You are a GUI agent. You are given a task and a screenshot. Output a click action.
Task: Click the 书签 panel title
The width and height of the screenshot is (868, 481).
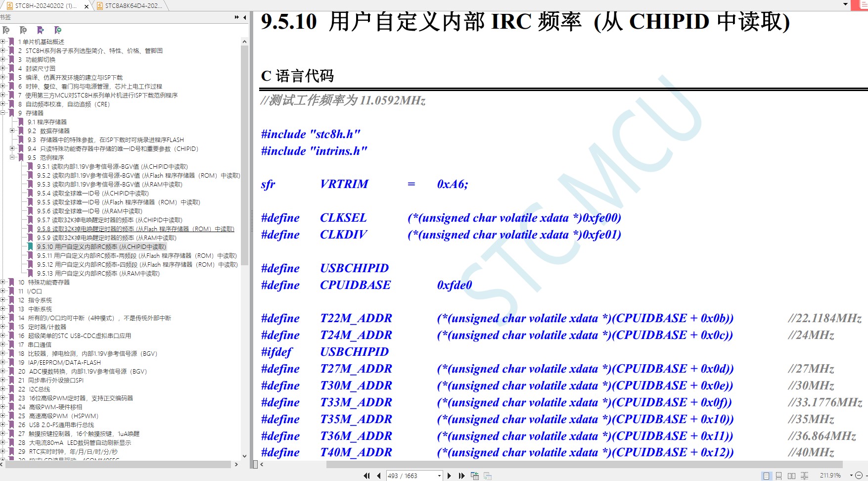pos(5,17)
